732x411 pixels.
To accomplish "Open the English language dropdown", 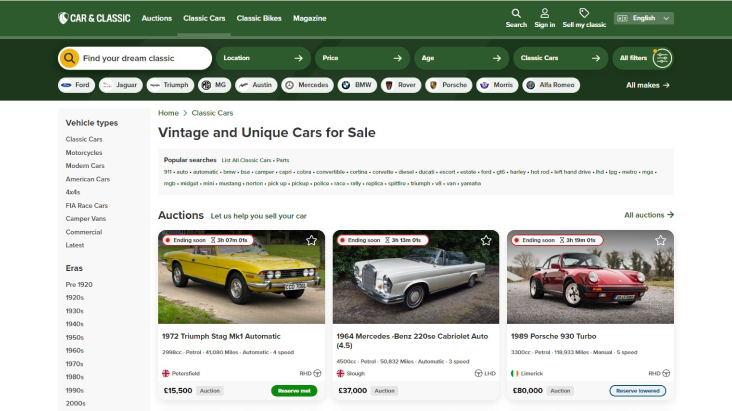I will click(x=643, y=18).
